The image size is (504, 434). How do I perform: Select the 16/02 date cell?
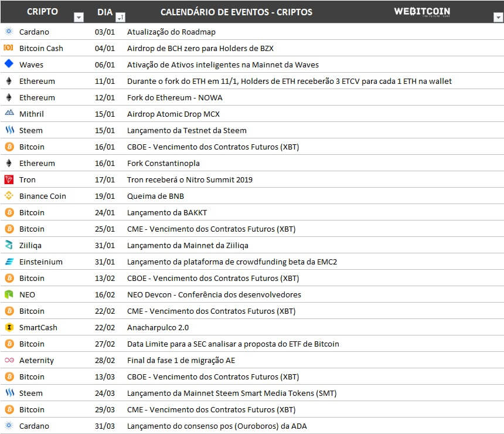click(x=105, y=294)
